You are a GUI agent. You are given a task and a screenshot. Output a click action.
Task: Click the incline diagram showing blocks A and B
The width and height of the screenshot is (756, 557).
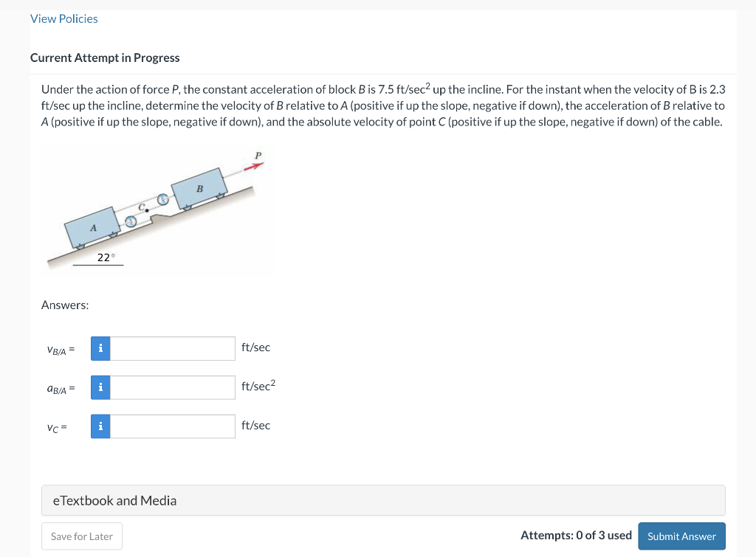[x=157, y=210]
